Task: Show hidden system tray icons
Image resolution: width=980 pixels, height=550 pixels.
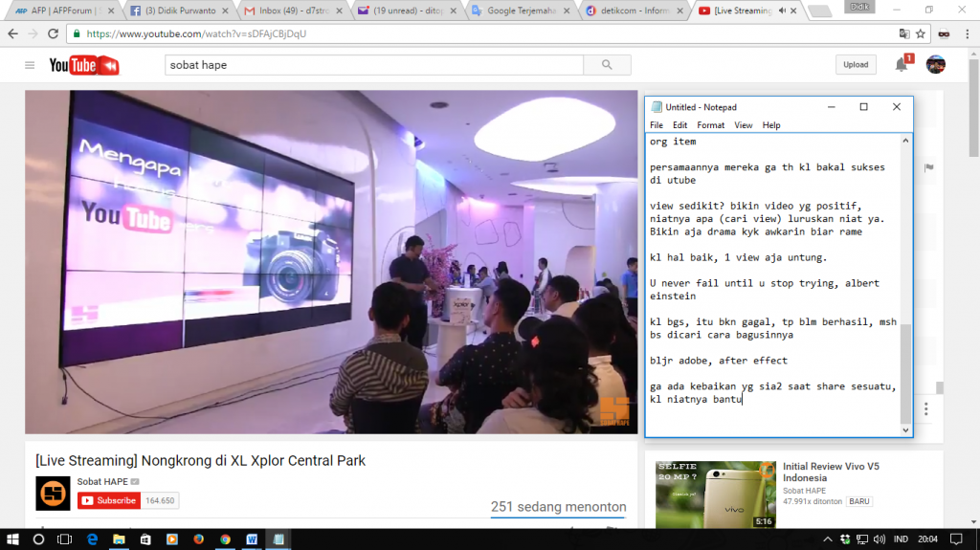Action: pyautogui.click(x=828, y=539)
